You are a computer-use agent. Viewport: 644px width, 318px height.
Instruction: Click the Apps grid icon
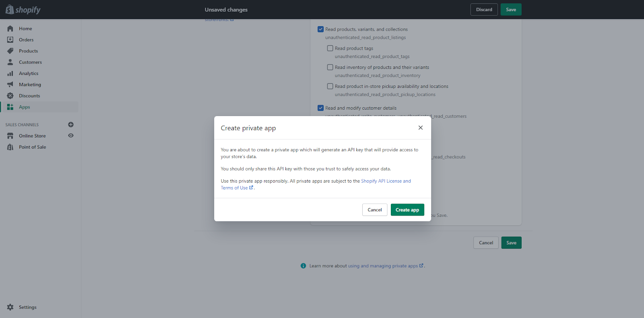coord(10,107)
